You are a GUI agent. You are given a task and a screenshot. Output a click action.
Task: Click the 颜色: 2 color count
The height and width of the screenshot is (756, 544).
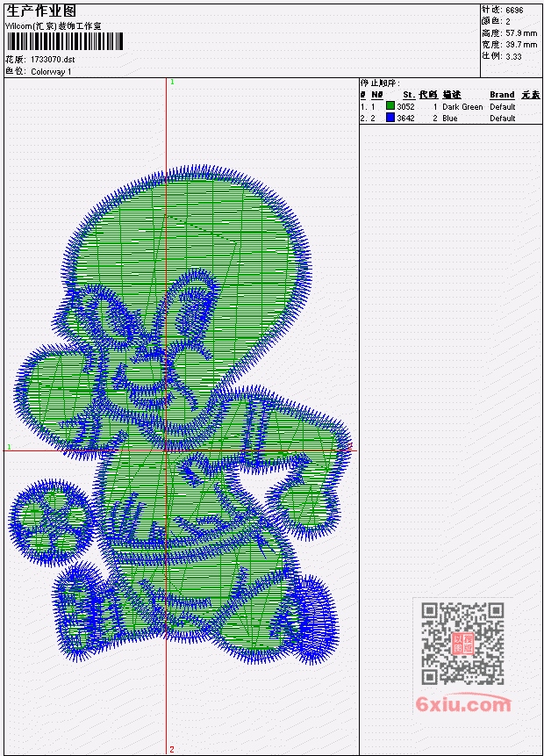tap(496, 21)
